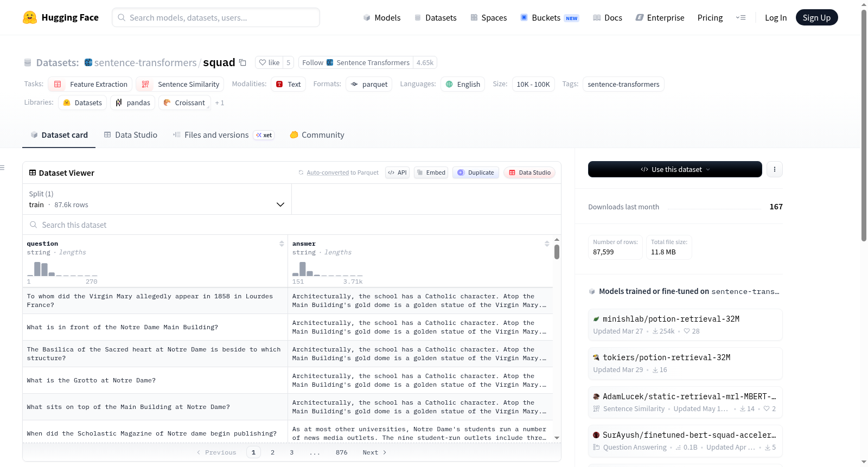Image resolution: width=868 pixels, height=467 pixels.
Task: Select the row 'What is the Grotto at Notre Dame?'
Action: [x=288, y=380]
